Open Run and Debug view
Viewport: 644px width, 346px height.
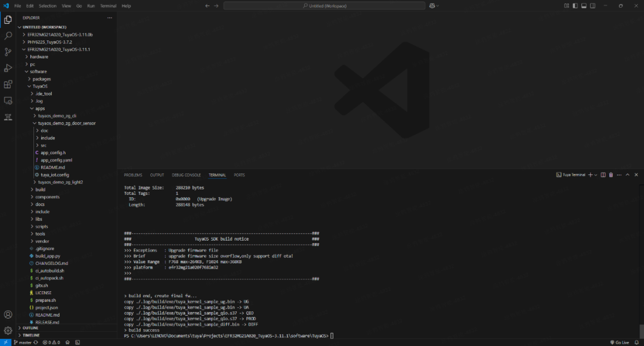tap(8, 68)
